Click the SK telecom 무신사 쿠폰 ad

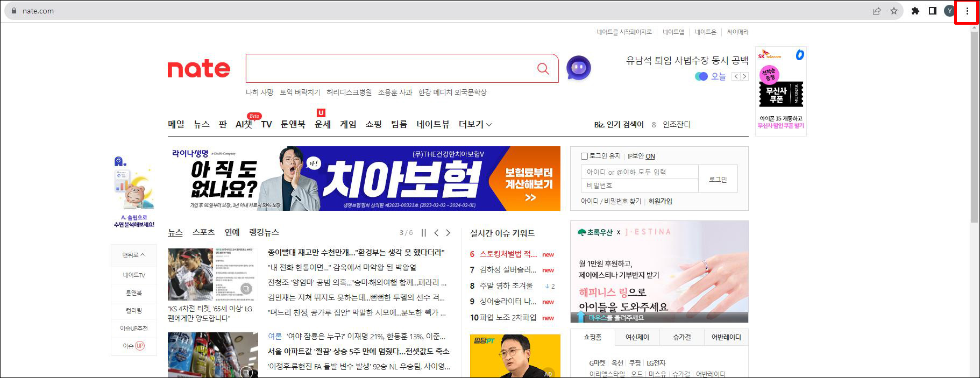pyautogui.click(x=781, y=91)
